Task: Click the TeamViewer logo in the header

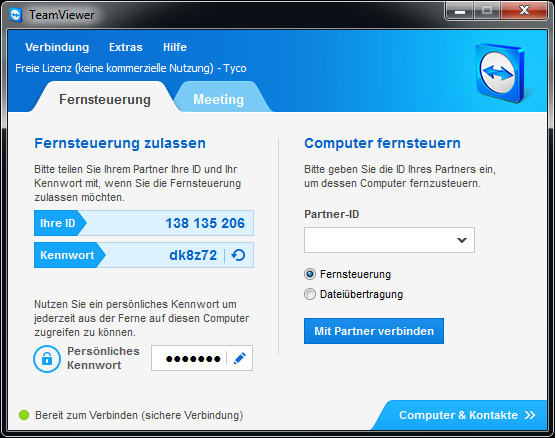Action: click(500, 73)
